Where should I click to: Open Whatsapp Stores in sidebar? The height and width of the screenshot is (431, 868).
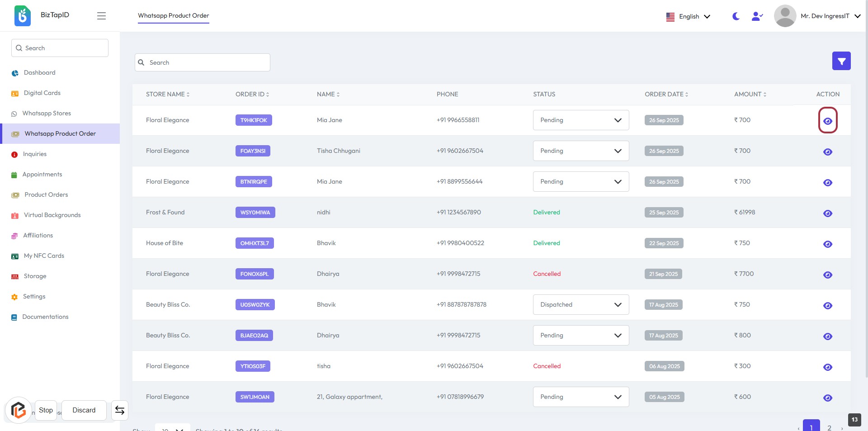coord(47,114)
